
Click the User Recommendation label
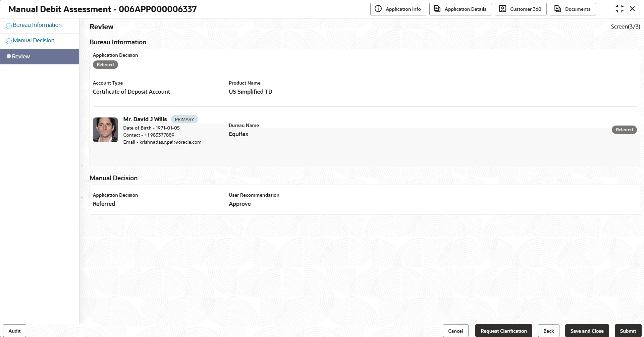[x=254, y=195]
